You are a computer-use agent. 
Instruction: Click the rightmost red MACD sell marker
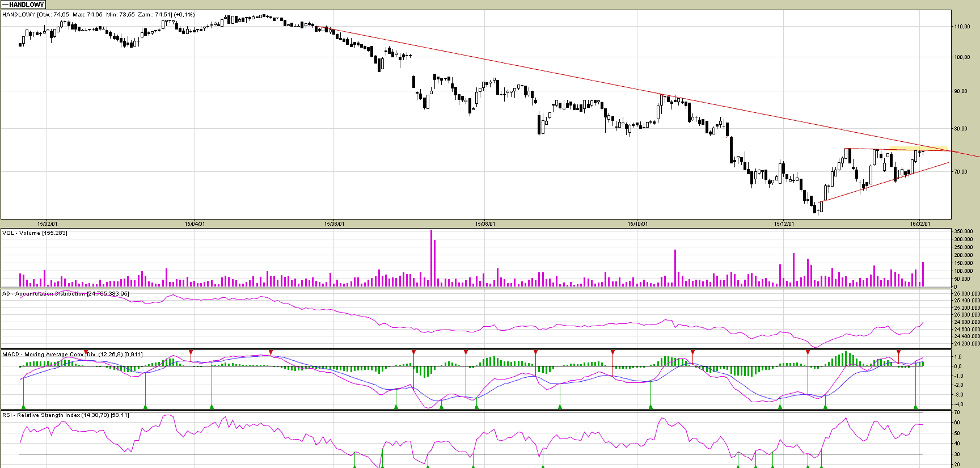click(898, 352)
